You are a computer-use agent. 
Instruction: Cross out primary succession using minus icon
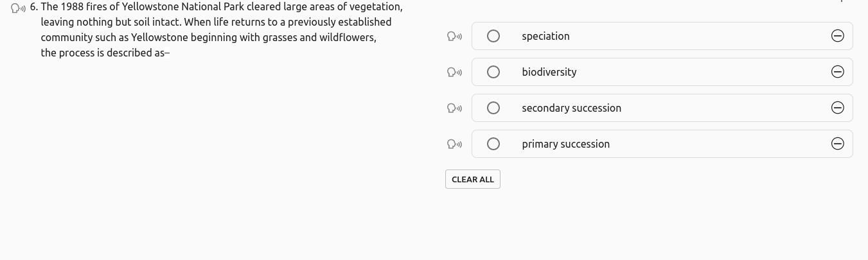[837, 144]
